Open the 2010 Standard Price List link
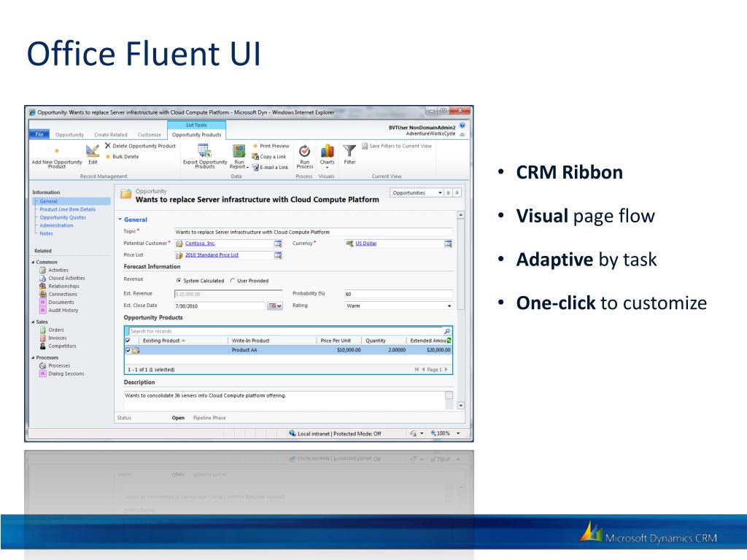 coord(212,255)
